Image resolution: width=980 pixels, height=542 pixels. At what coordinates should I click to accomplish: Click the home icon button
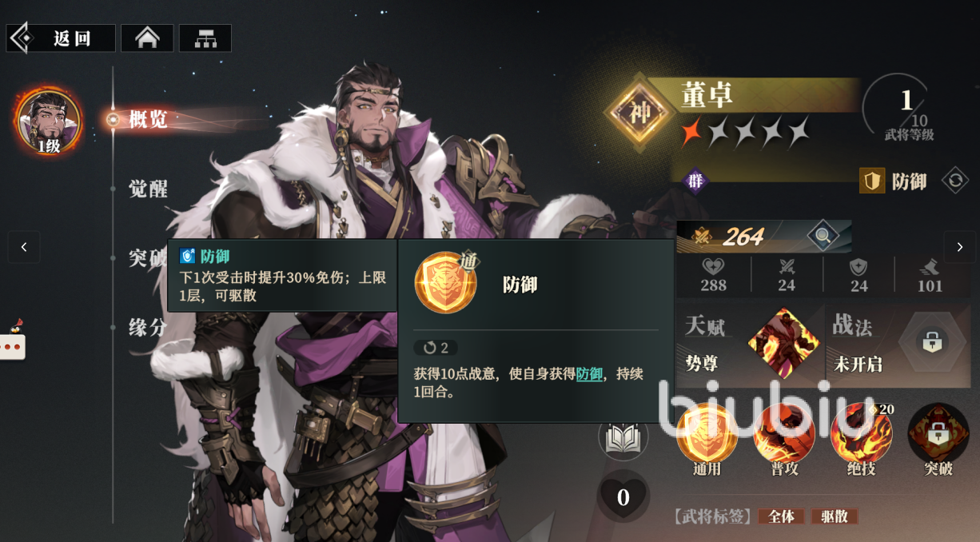[147, 38]
